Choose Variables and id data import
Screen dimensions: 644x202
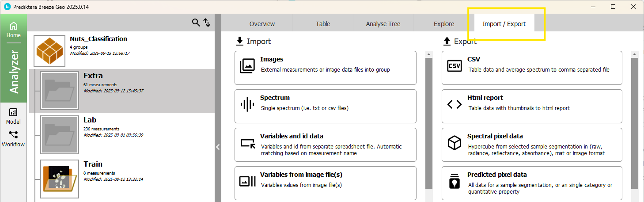click(x=325, y=145)
